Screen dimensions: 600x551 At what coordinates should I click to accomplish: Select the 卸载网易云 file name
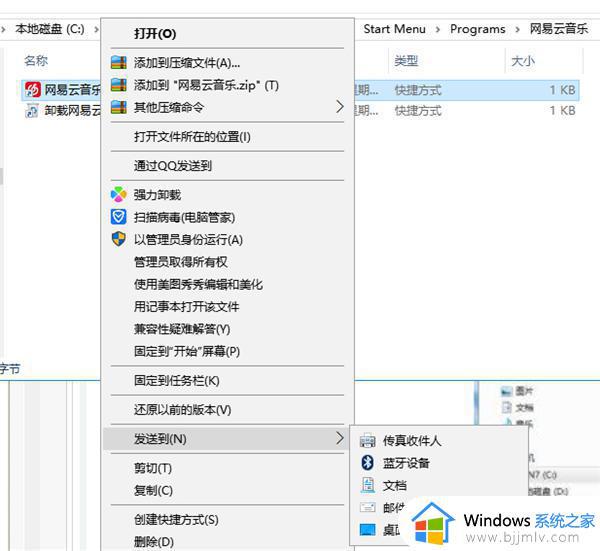pyautogui.click(x=73, y=111)
